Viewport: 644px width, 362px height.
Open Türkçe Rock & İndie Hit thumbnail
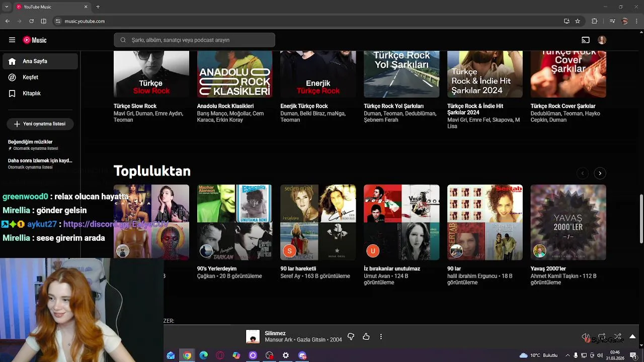tap(485, 74)
